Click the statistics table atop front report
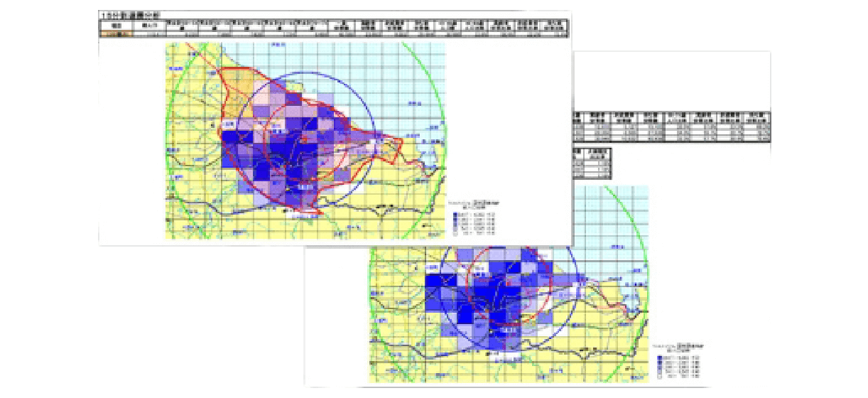The height and width of the screenshot is (398, 868). click(x=334, y=27)
